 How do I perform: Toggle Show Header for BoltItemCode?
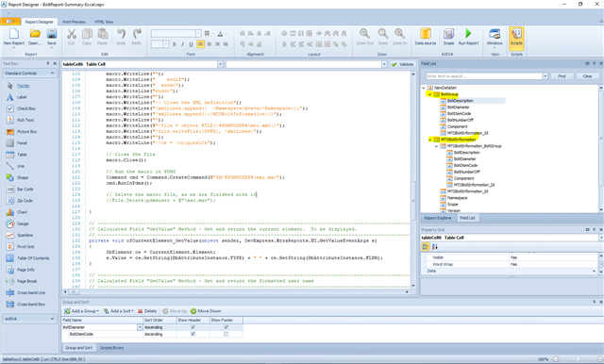point(193,334)
